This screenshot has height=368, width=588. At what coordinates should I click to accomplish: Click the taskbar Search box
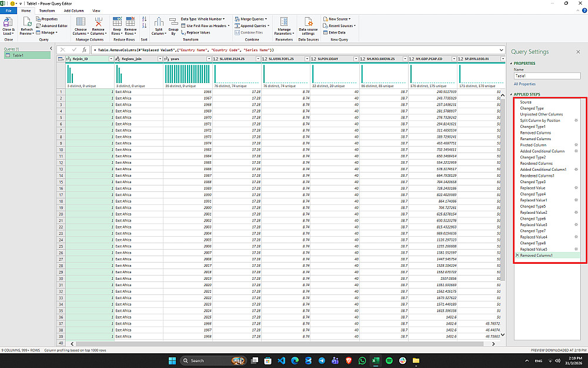(213, 361)
